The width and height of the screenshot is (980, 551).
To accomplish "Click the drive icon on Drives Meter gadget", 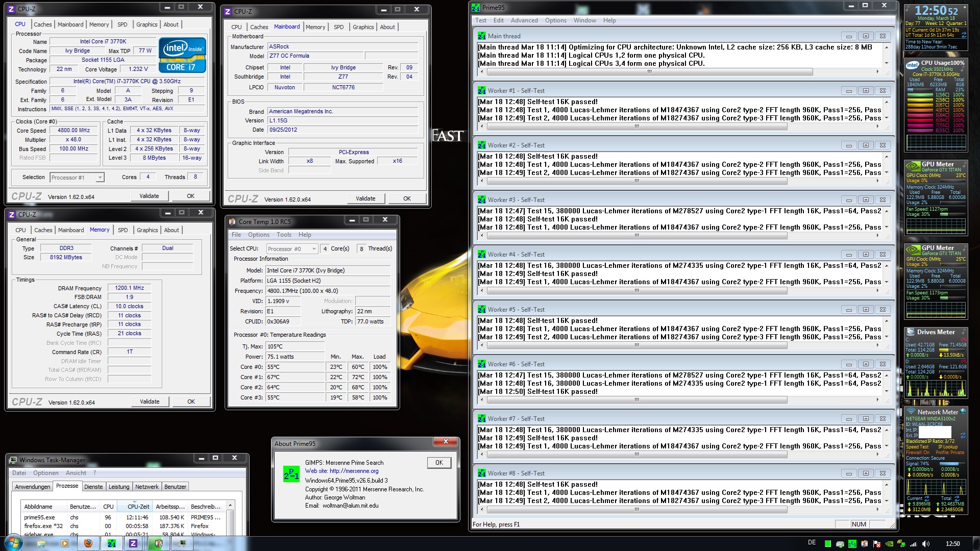I will point(910,332).
